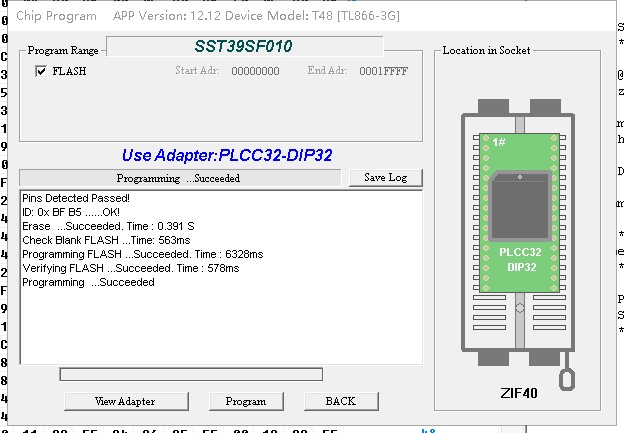Click the empty progress bar below the log
This screenshot has width=624, height=433.
click(x=191, y=374)
